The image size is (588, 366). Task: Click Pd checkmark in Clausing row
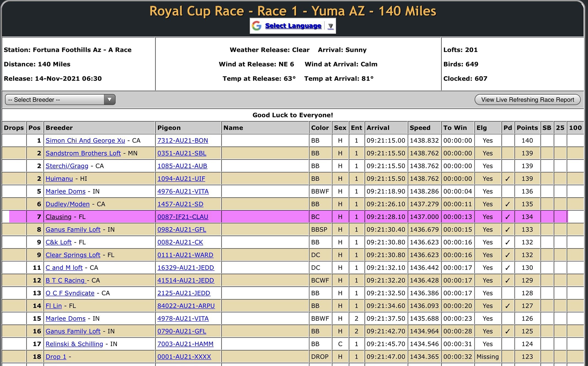(x=507, y=217)
